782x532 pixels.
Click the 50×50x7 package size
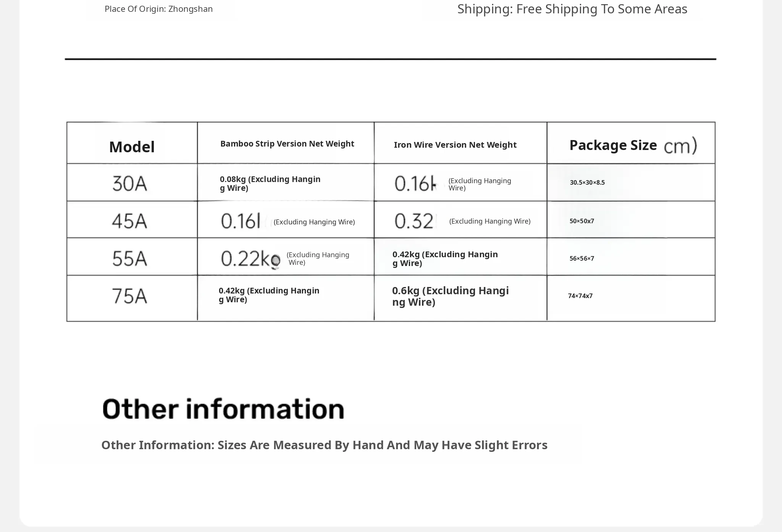tap(582, 221)
